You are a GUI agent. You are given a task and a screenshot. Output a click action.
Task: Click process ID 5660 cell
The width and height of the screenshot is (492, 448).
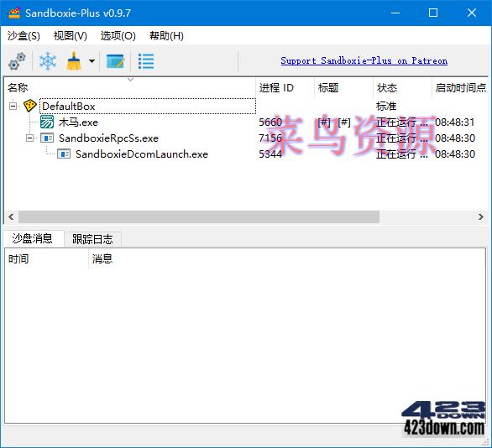270,122
